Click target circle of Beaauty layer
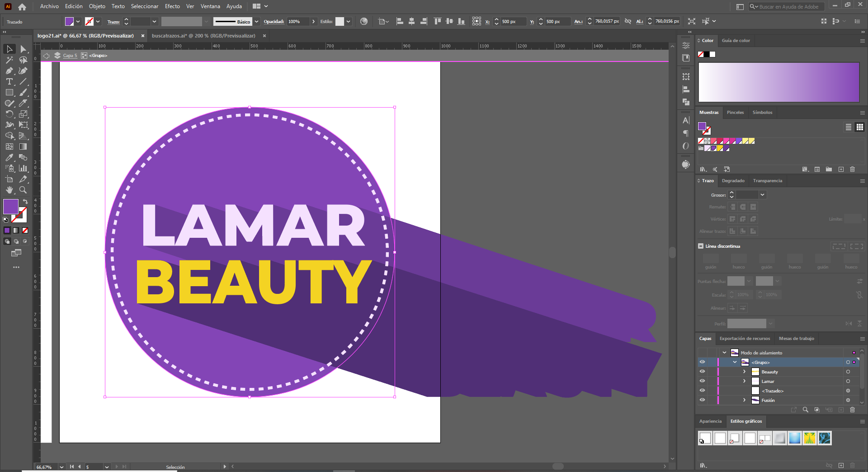868x472 pixels. point(848,372)
